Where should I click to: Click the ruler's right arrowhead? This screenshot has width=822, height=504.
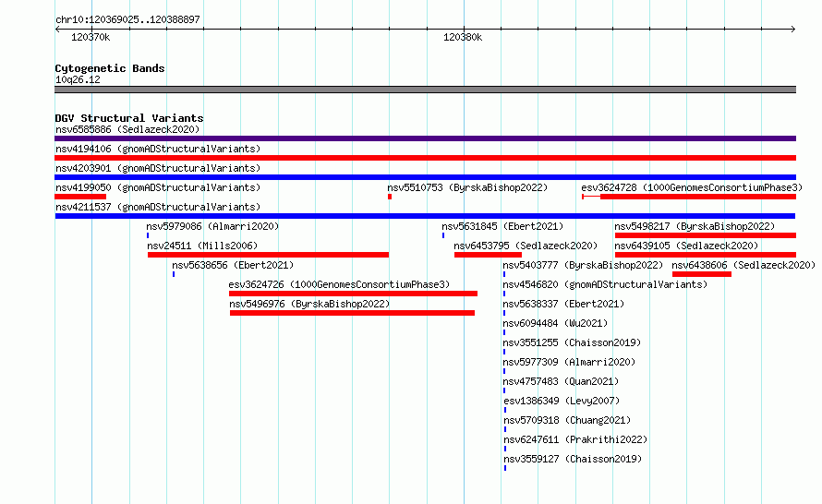click(793, 30)
